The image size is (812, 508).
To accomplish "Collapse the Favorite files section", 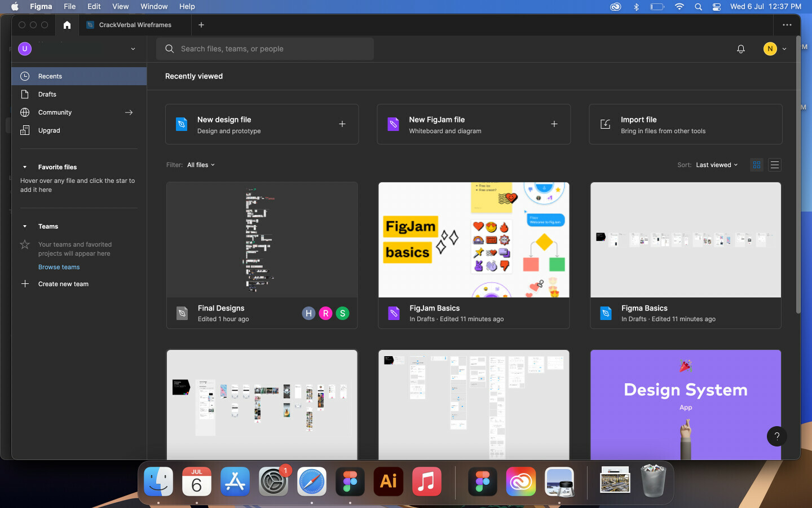I will [25, 167].
